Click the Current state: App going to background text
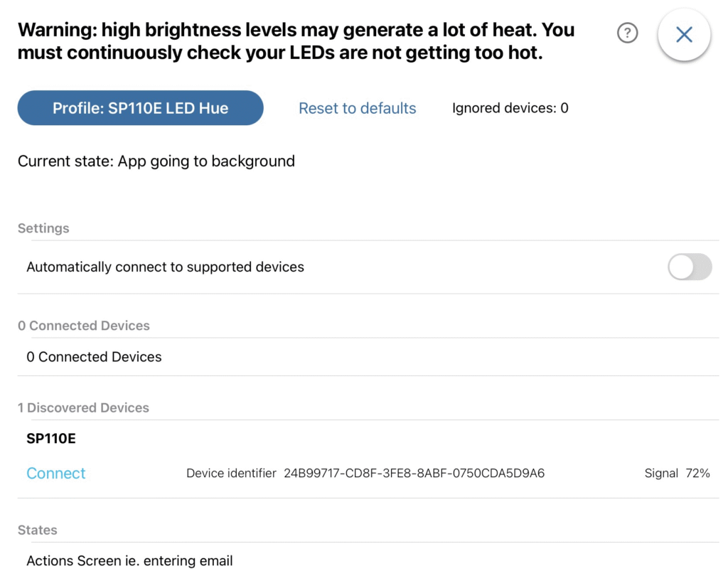This screenshot has width=728, height=576. [x=156, y=161]
